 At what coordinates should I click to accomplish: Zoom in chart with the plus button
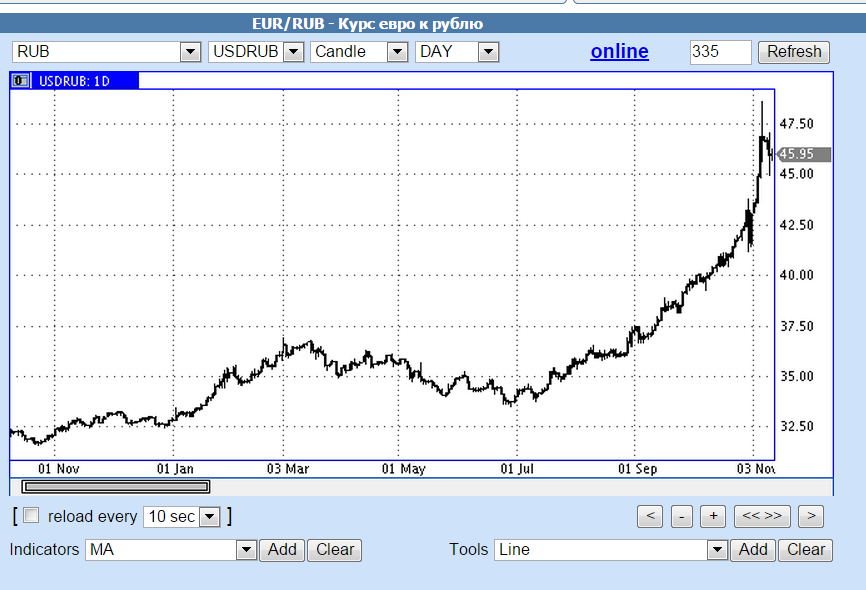pos(712,516)
